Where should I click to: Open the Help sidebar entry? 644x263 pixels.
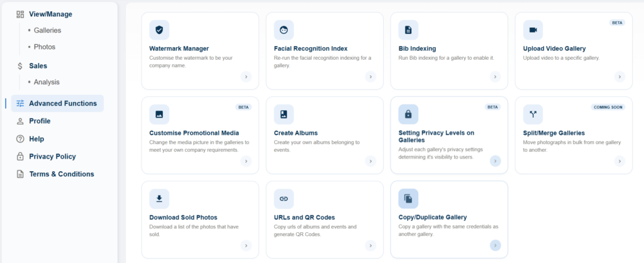(x=36, y=139)
